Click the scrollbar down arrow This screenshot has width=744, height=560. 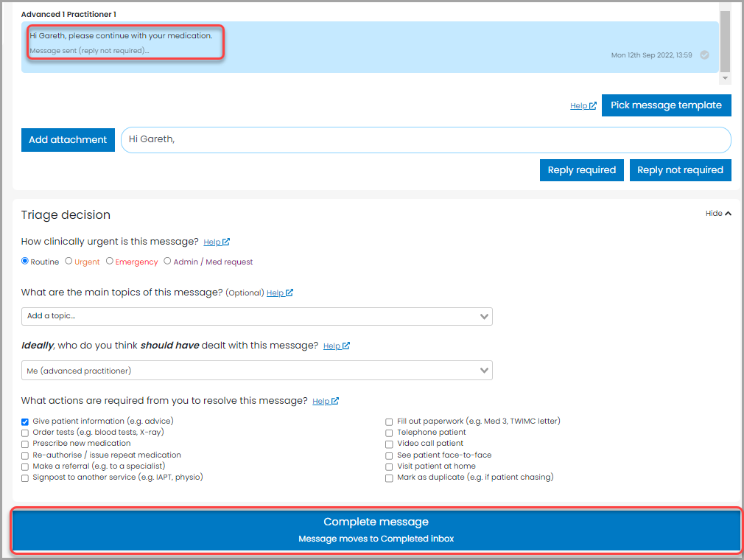click(x=723, y=78)
